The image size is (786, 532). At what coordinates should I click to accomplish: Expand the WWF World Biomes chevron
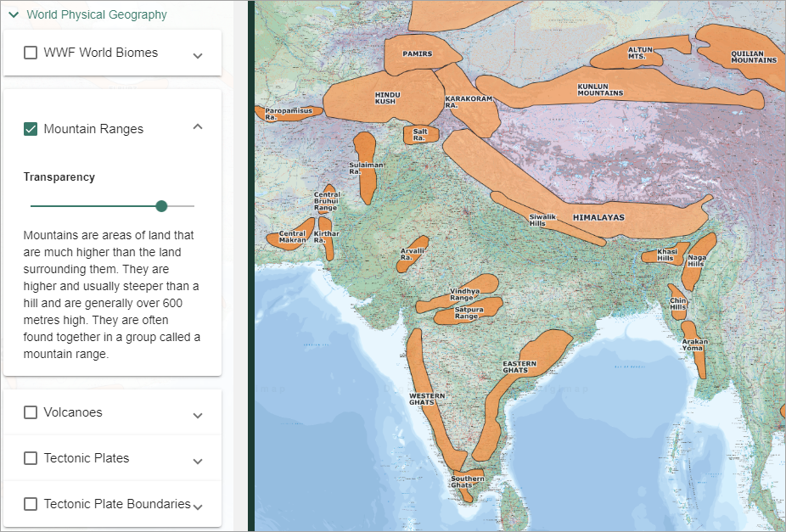[x=198, y=56]
